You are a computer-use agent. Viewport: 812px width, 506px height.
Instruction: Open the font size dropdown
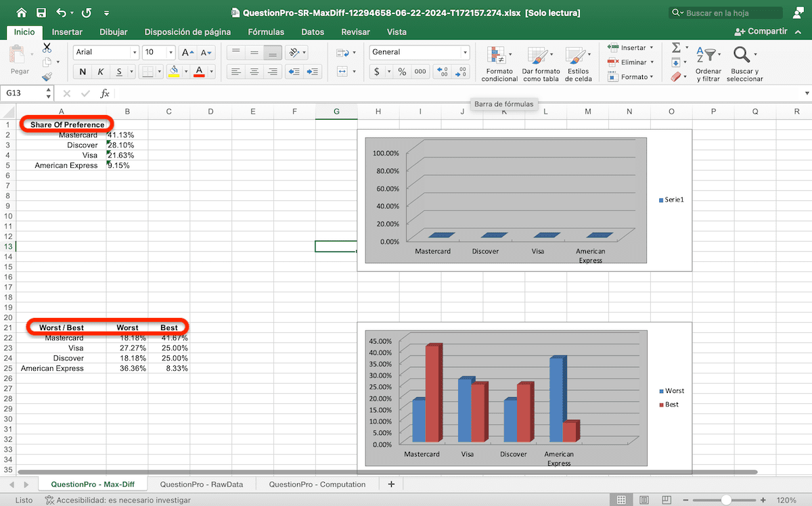171,53
